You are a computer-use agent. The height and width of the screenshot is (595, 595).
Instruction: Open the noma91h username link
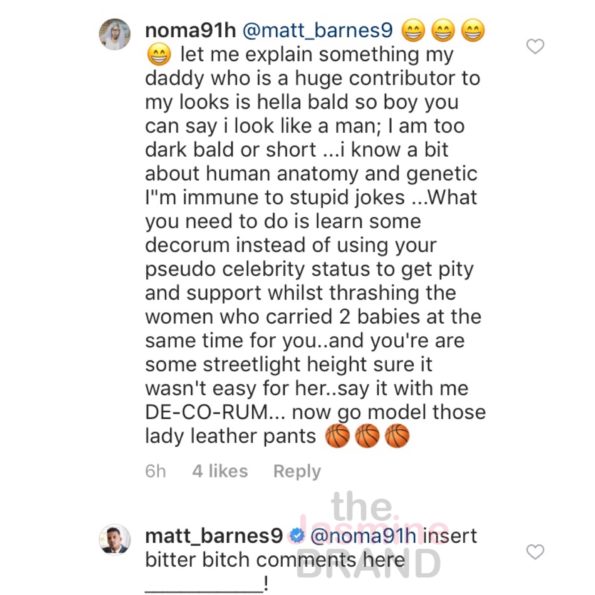190,30
